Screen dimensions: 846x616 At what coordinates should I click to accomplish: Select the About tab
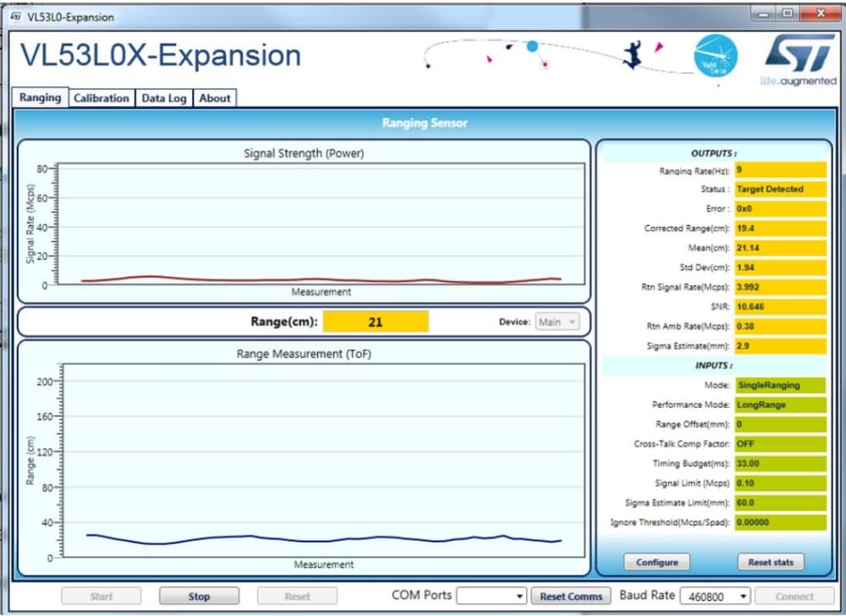point(215,98)
